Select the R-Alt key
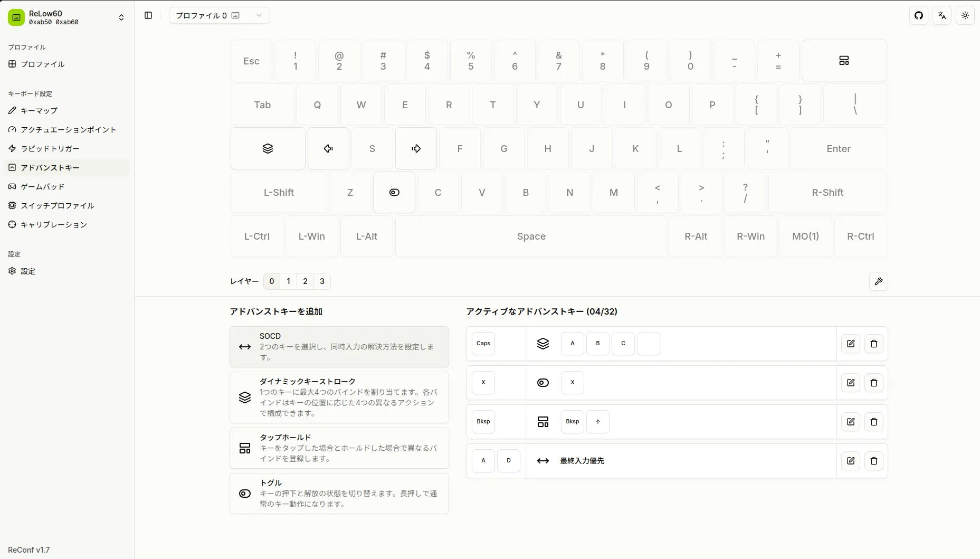 coord(696,236)
